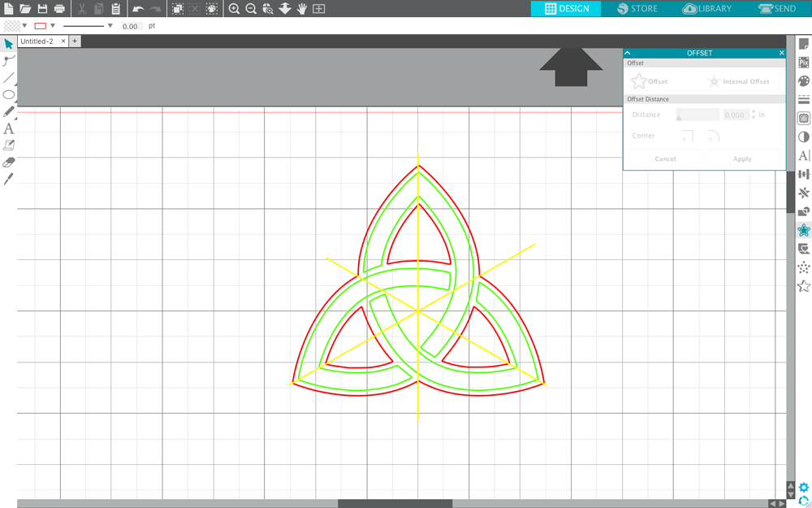Deselect all with the dashed X icon
This screenshot has width=812, height=508.
coord(194,8)
